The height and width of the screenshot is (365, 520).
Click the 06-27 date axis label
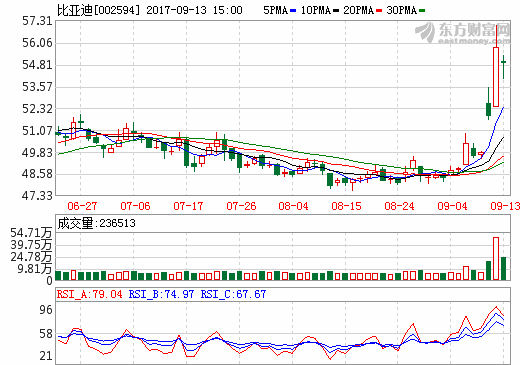[82, 206]
